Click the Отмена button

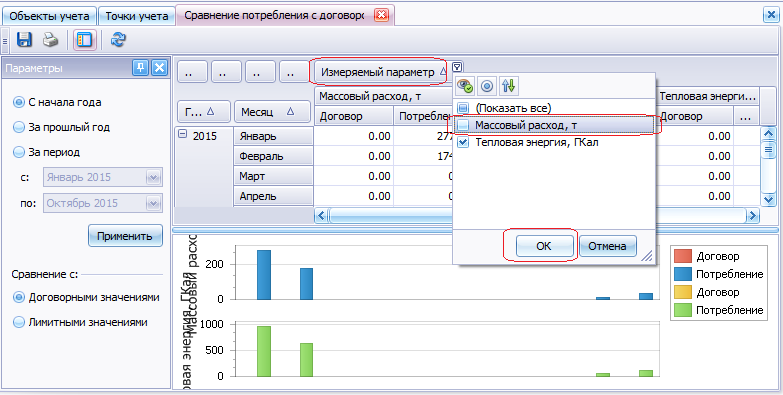pyautogui.click(x=607, y=246)
